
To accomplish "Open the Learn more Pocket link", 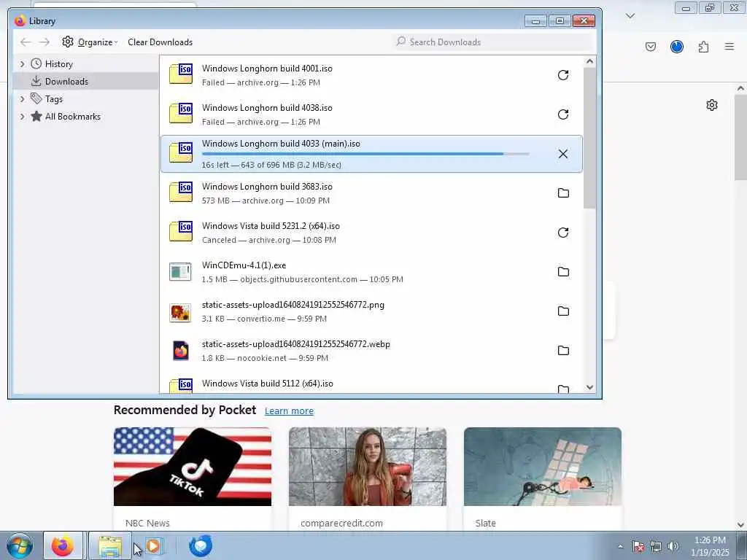I will [x=289, y=411].
